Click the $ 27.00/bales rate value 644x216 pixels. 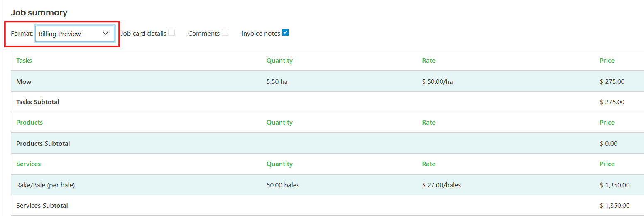(x=441, y=185)
